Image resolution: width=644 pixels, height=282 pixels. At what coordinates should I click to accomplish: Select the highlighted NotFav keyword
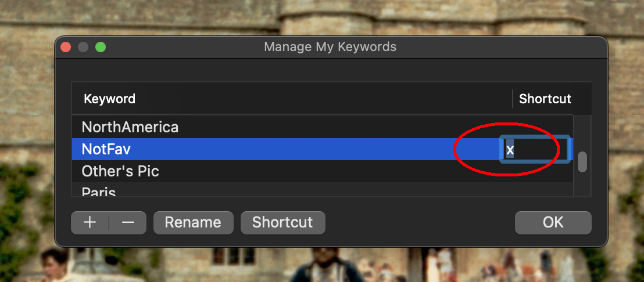click(106, 149)
